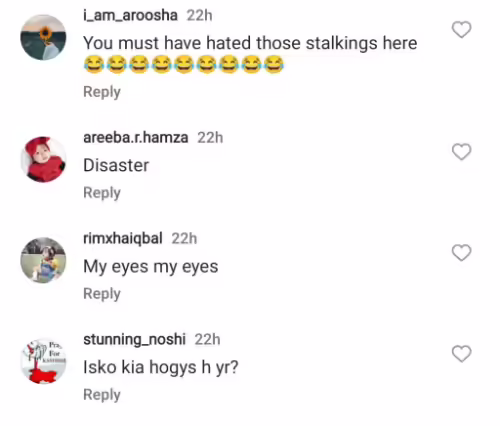The height and width of the screenshot is (426, 500).
Task: Reply to the Disaster comment
Action: tap(102, 193)
